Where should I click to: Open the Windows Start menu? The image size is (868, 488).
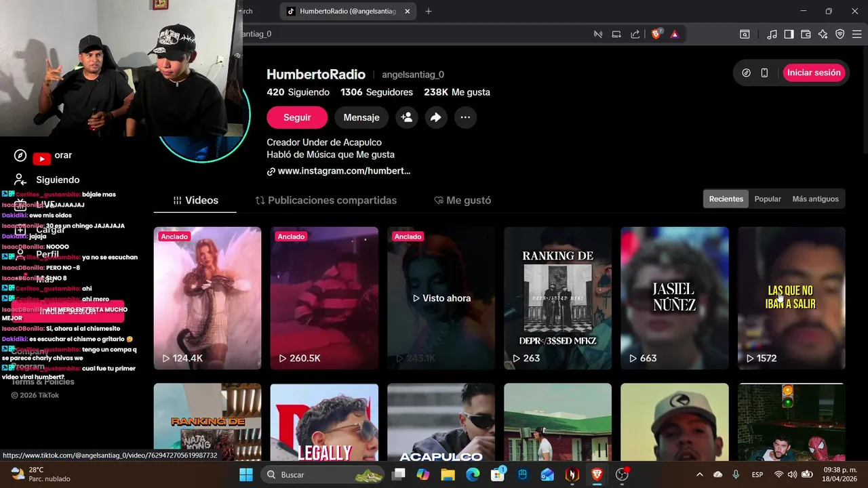245,474
